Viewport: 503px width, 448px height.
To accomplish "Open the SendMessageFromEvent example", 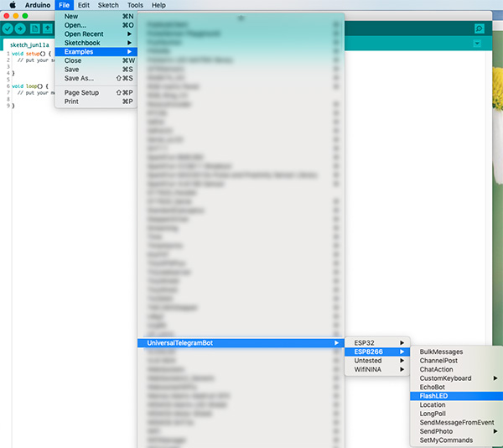I will pos(457,423).
